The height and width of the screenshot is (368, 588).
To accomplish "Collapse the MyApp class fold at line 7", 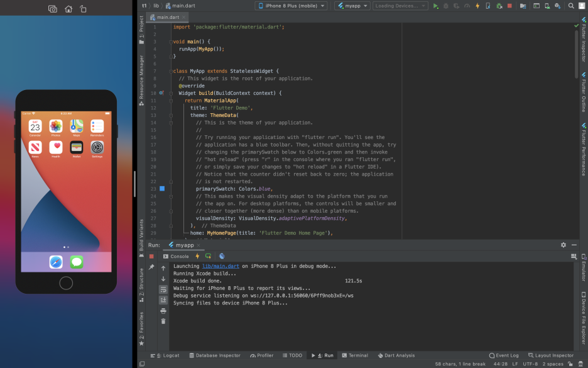I will tap(171, 71).
